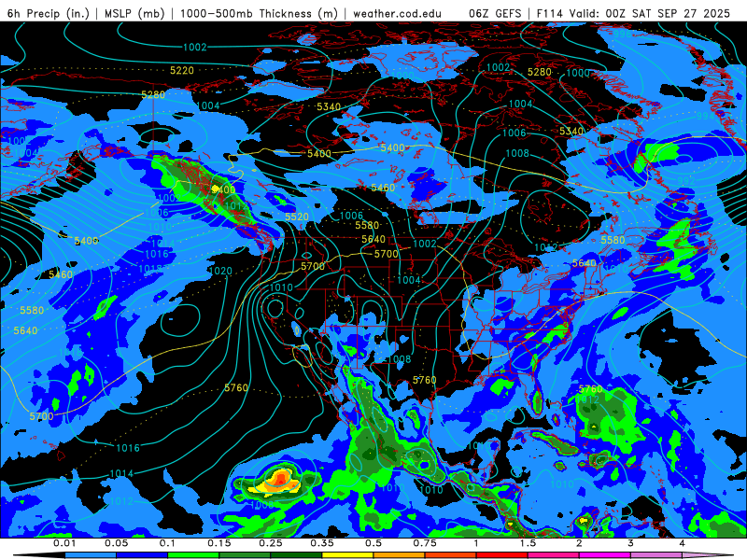747x560 pixels.
Task: Click the '0.05' colorbar value
Action: tap(116, 543)
